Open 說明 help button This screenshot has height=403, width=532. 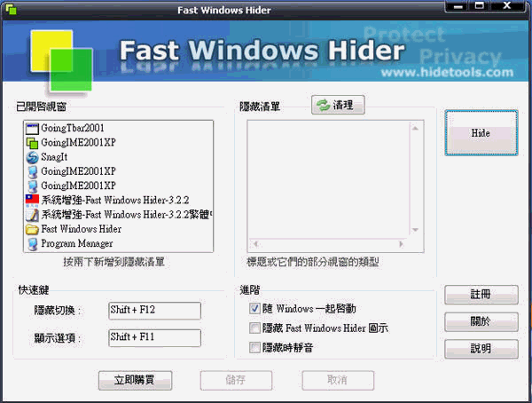(x=481, y=349)
